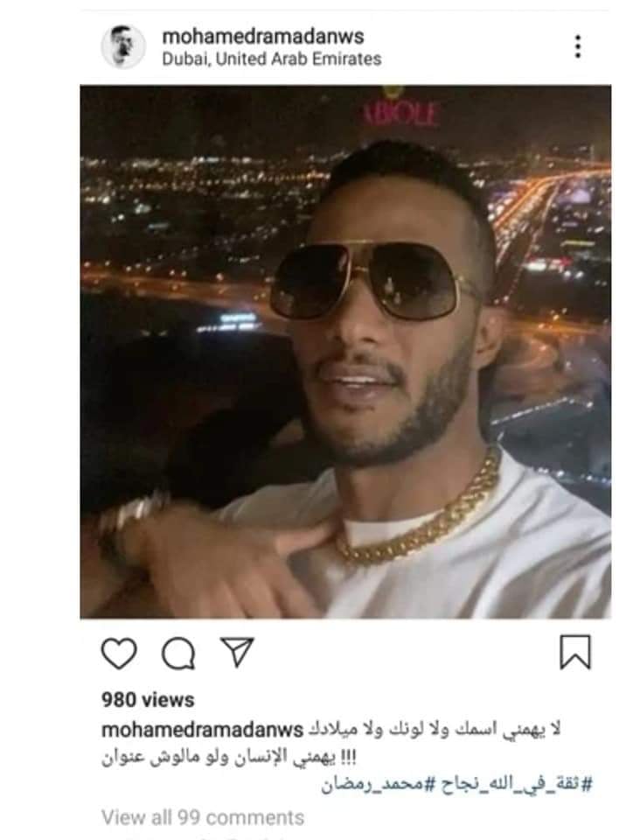Open the round profile avatar at top
The width and height of the screenshot is (640, 840).
click(x=123, y=46)
